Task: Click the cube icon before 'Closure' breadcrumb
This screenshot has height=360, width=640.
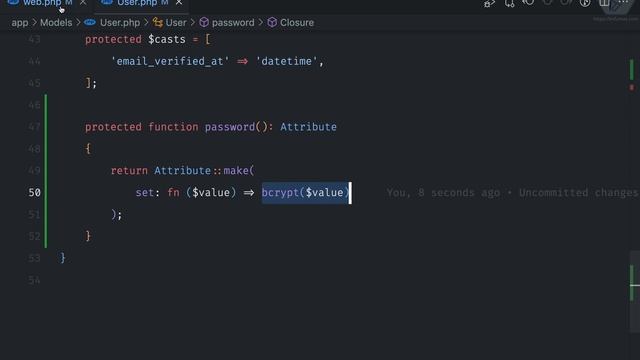Action: coord(272,22)
